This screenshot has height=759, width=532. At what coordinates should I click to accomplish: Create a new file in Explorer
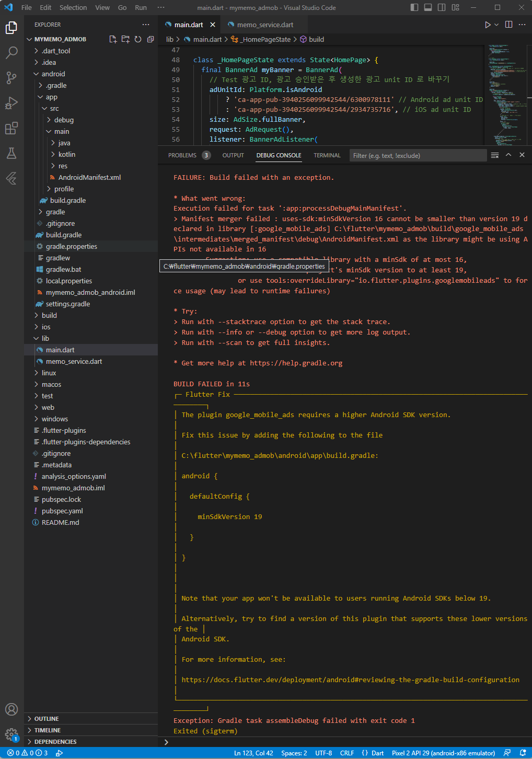[x=113, y=39]
